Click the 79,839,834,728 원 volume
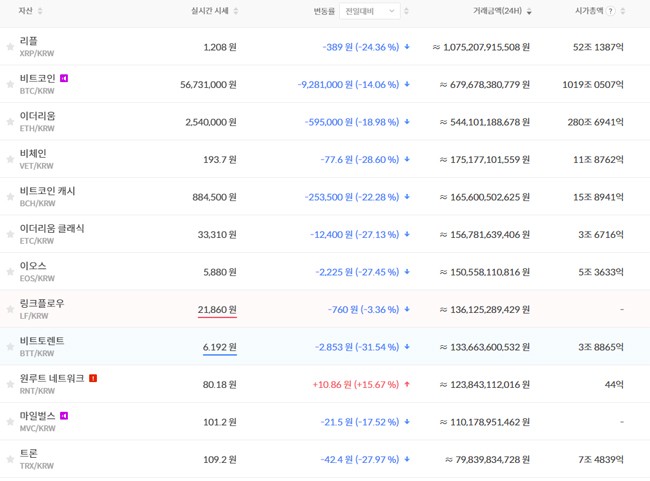 [x=488, y=459]
